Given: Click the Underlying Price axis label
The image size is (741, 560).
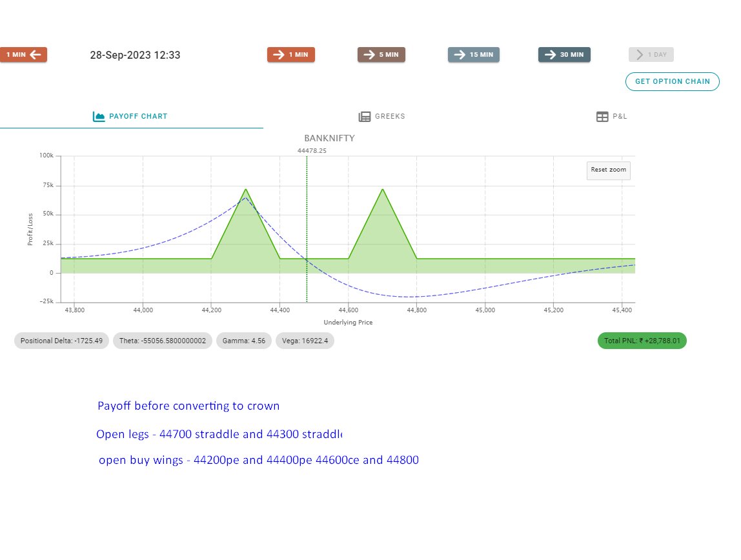Looking at the screenshot, I should 348,323.
